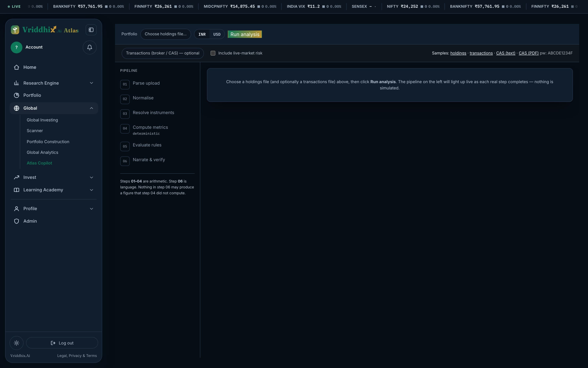The image size is (588, 368).
Task: Enable Include live-market risk checkbox
Action: 213,53
